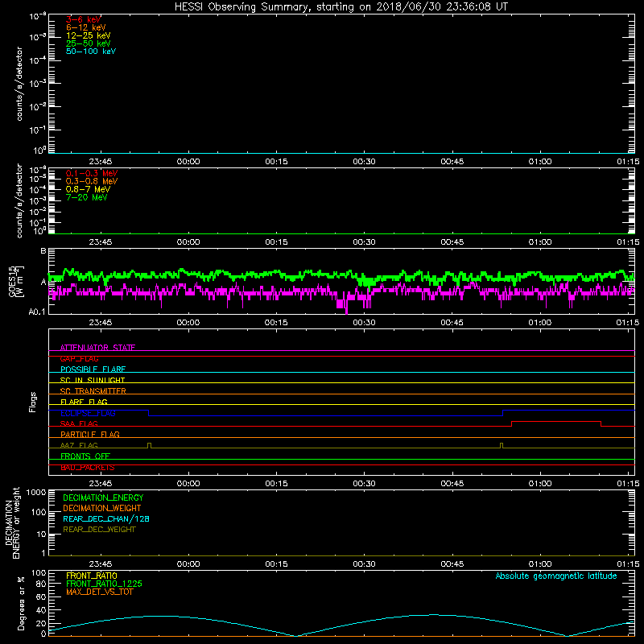Click the FRONT_RATIO_1225 legend label
This screenshot has width=644, height=644.
pos(104,584)
